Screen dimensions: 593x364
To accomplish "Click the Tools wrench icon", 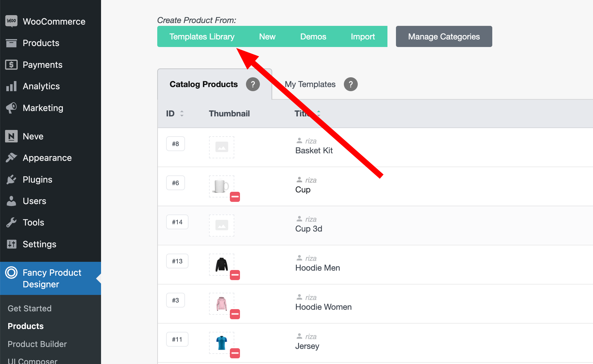I will point(11,222).
